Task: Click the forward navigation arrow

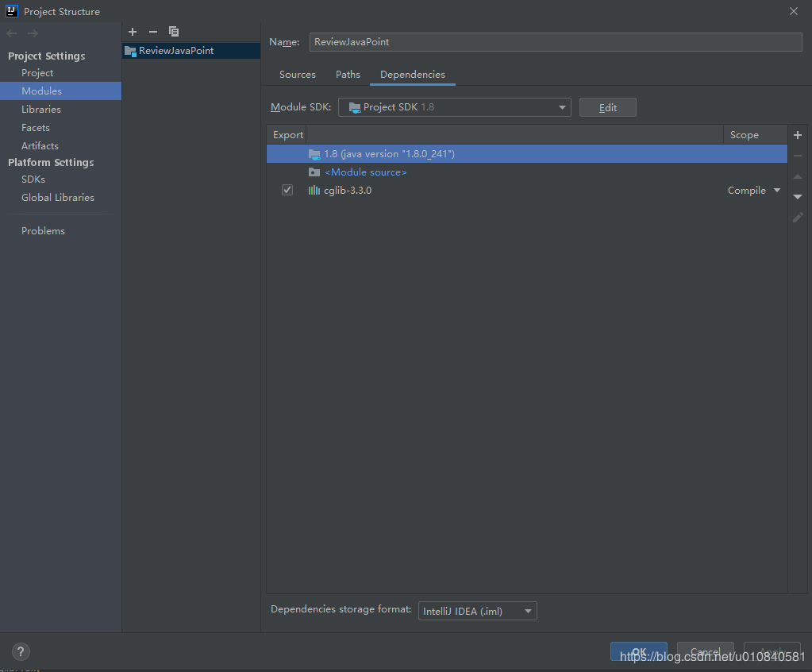Action: click(33, 33)
